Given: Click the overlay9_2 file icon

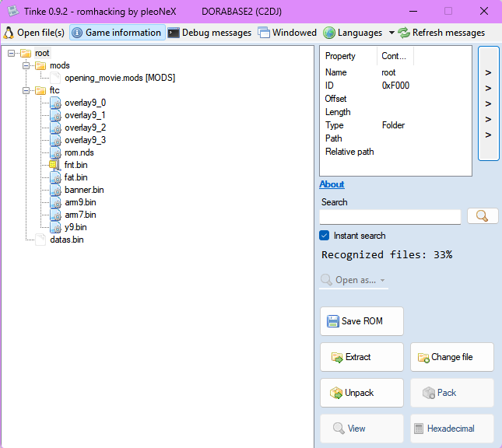Looking at the screenshot, I should [x=55, y=128].
